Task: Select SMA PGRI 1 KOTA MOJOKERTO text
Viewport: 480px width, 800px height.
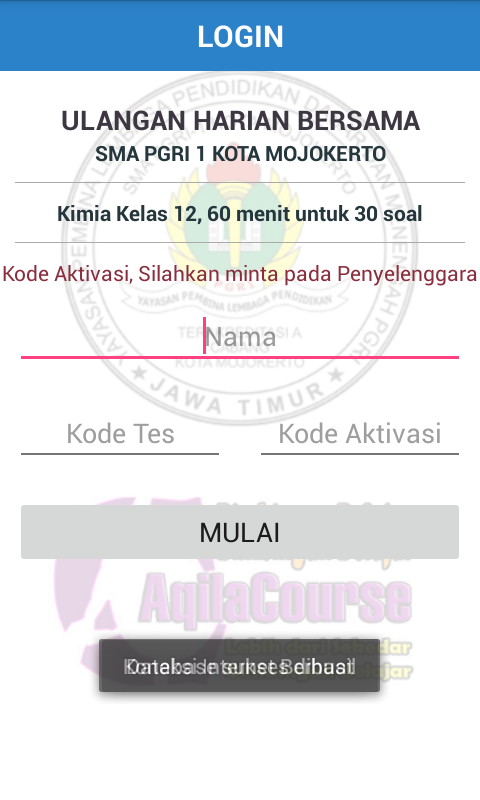Action: pyautogui.click(x=240, y=154)
